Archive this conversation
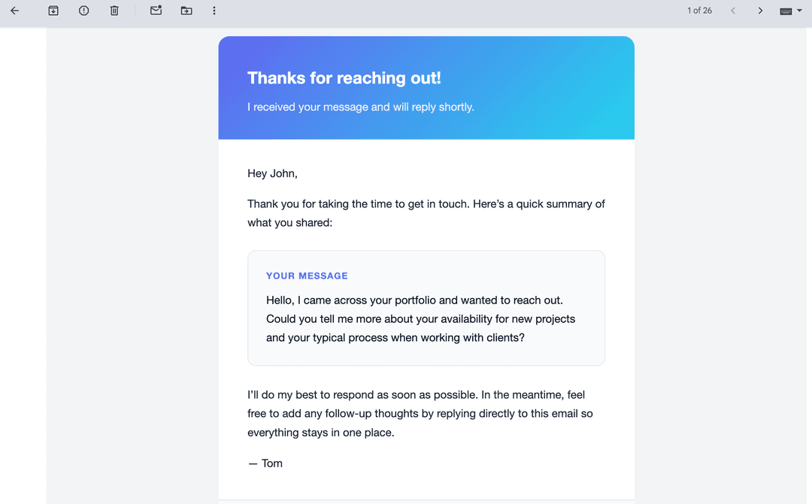This screenshot has width=812, height=504. click(x=53, y=11)
